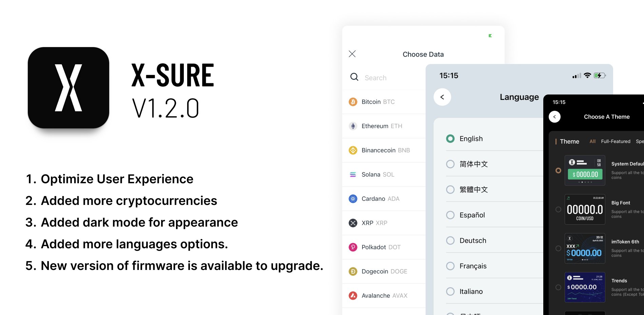Select the English language radio button
The width and height of the screenshot is (644, 315).
(x=450, y=139)
